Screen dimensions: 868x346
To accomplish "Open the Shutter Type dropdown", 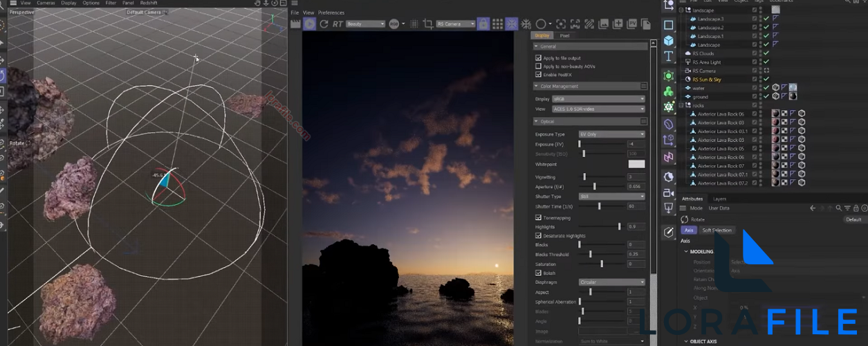I will tap(611, 197).
